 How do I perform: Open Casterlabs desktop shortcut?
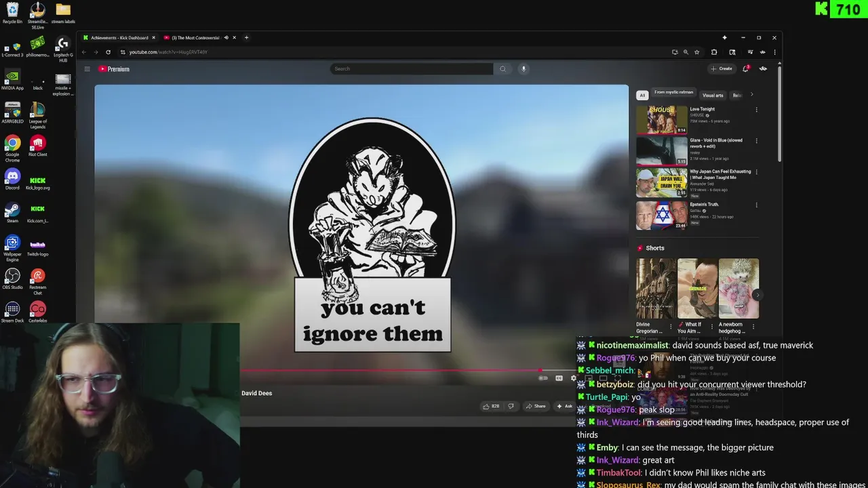38,312
